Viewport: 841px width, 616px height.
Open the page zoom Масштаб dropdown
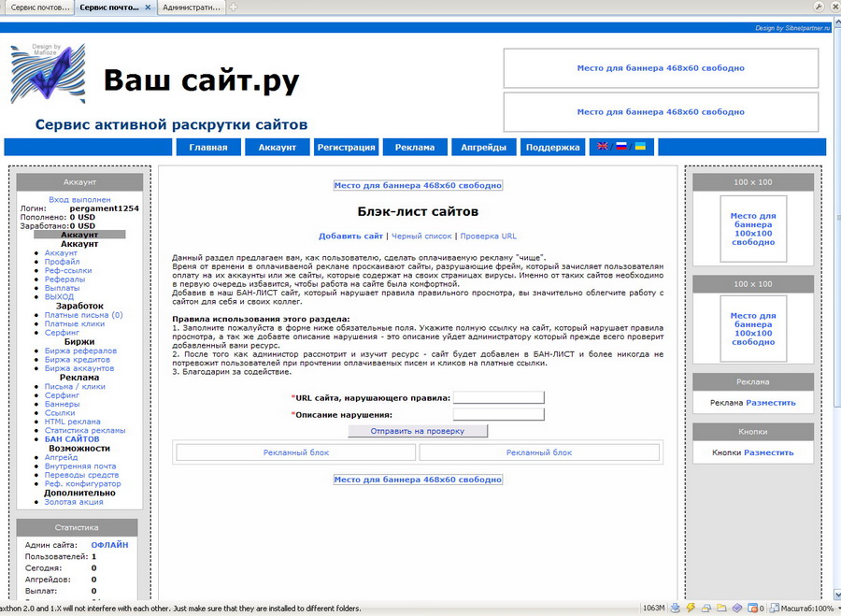pyautogui.click(x=808, y=609)
